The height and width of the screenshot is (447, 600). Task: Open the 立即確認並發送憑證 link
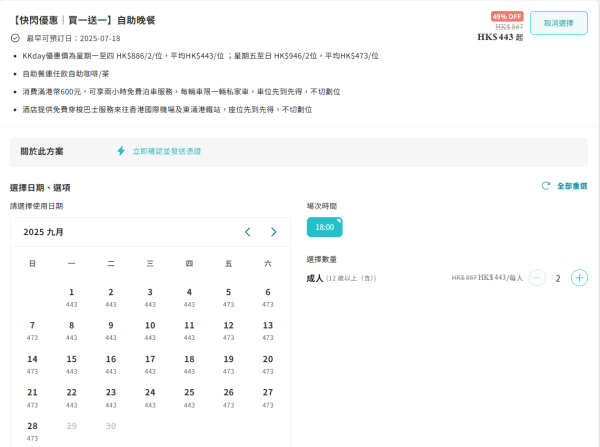click(x=166, y=151)
